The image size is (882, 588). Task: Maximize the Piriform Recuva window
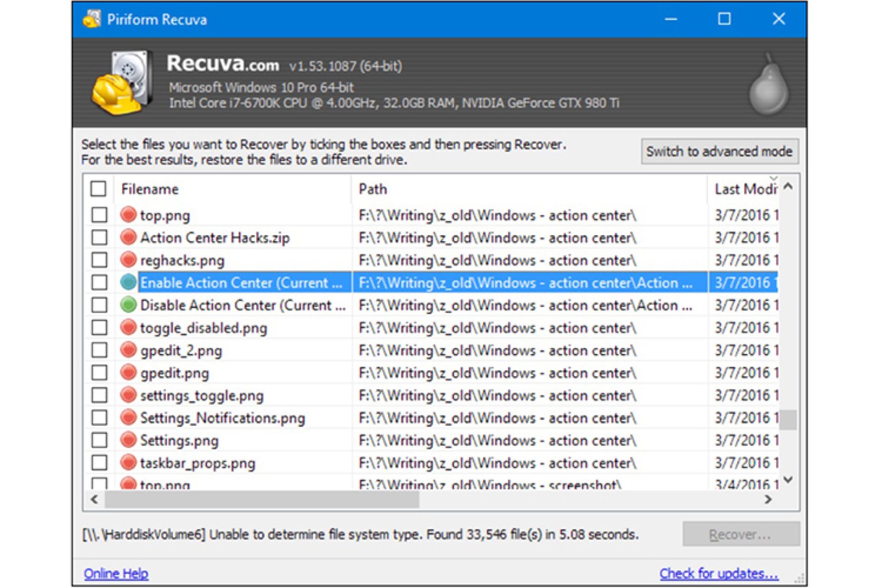coord(724,19)
